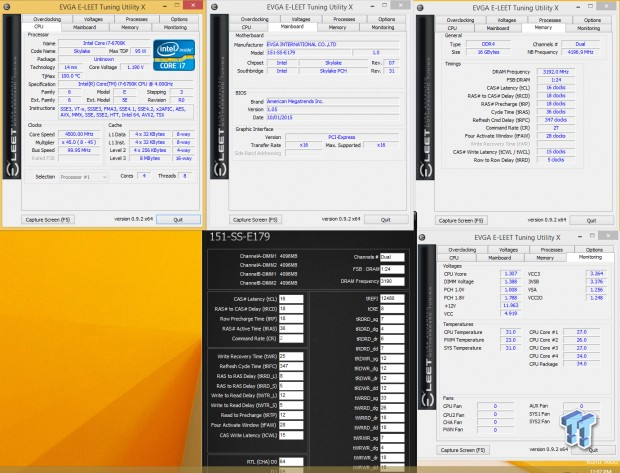This screenshot has width=620, height=473.
Task: Select the American Megatrends Inc. brand value
Action: pos(333,101)
